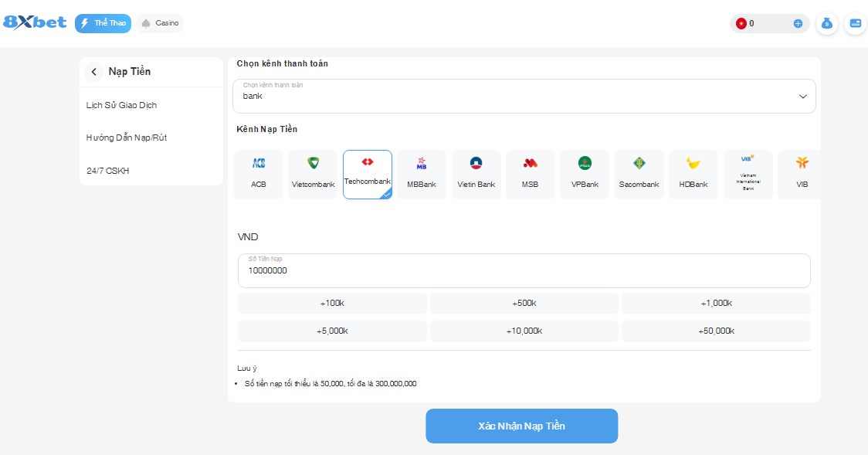The height and width of the screenshot is (455, 868).
Task: Select Vietcombank
Action: click(313, 175)
